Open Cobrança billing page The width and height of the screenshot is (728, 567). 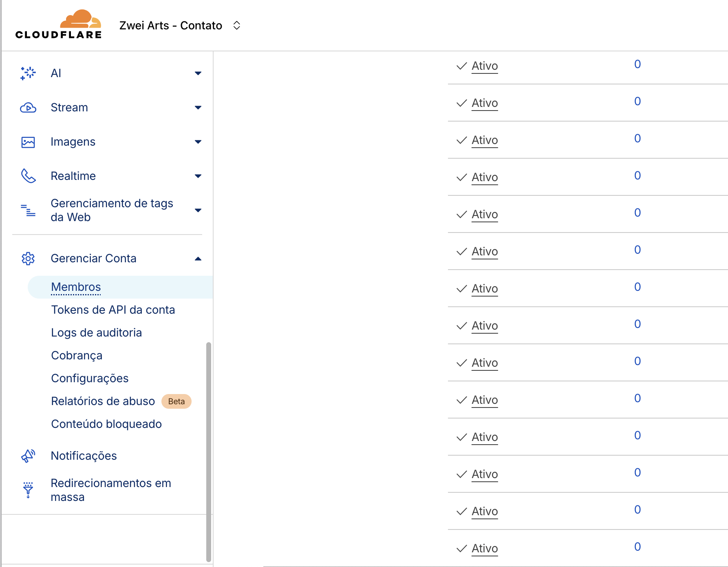click(77, 356)
